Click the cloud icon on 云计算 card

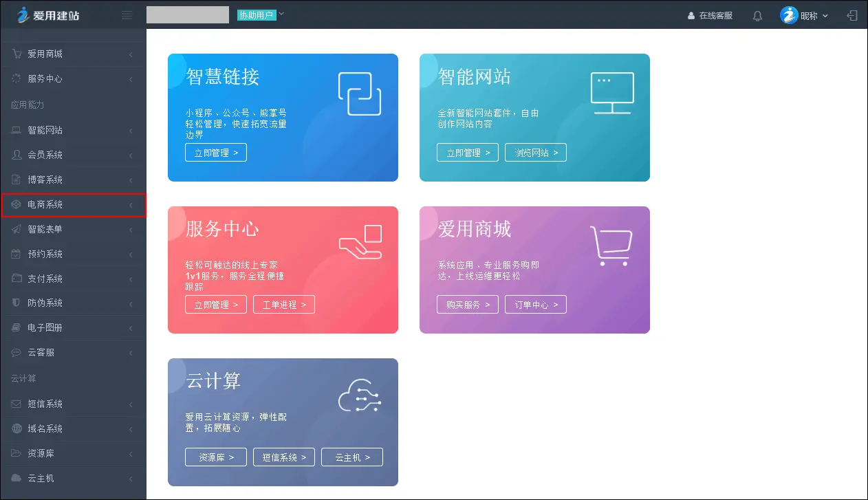tap(360, 398)
